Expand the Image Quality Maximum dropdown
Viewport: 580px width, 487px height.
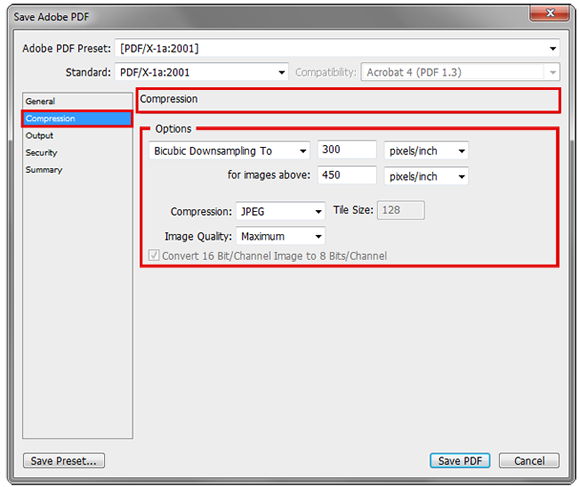click(280, 236)
